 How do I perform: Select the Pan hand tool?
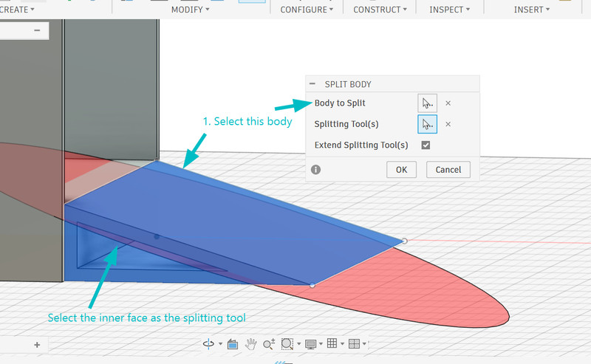pyautogui.click(x=250, y=343)
